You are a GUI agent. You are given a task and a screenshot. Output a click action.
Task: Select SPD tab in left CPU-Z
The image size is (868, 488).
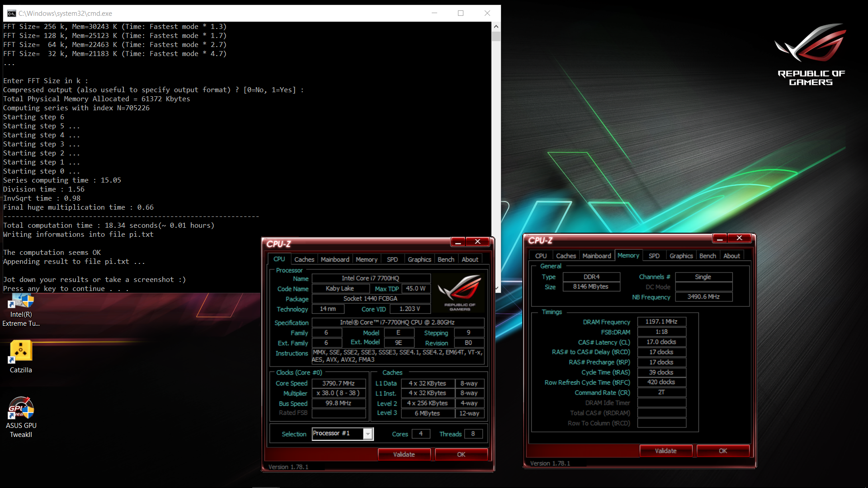(392, 259)
